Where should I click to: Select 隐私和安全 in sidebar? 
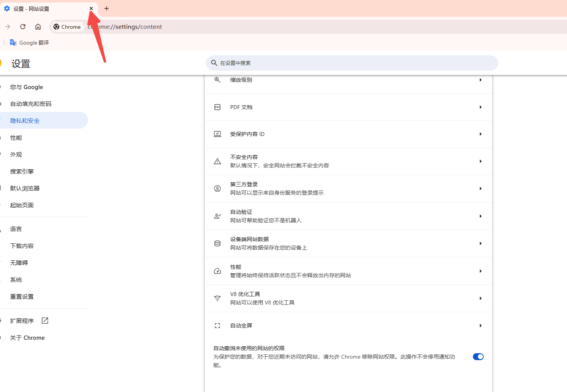44,121
